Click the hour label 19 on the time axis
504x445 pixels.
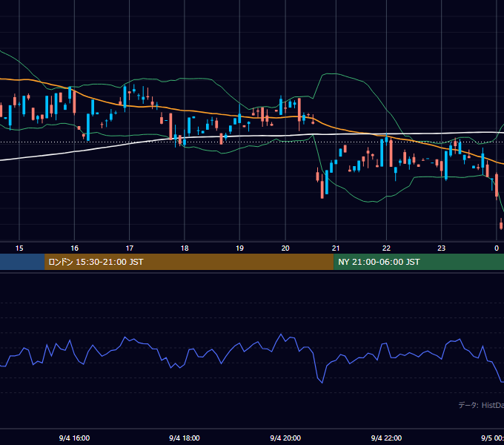(239, 248)
